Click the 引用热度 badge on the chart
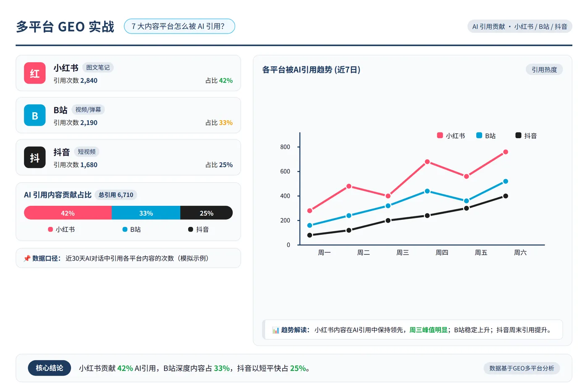The height and width of the screenshot is (392, 588). point(544,70)
